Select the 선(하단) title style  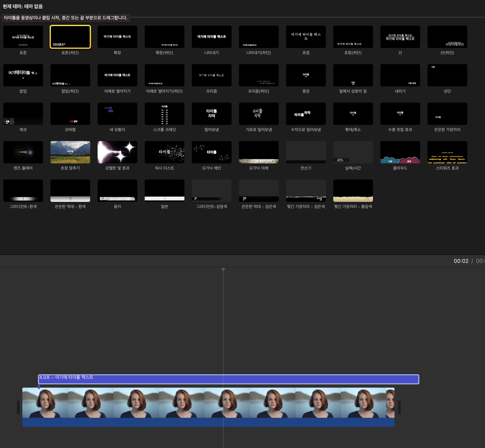click(447, 37)
